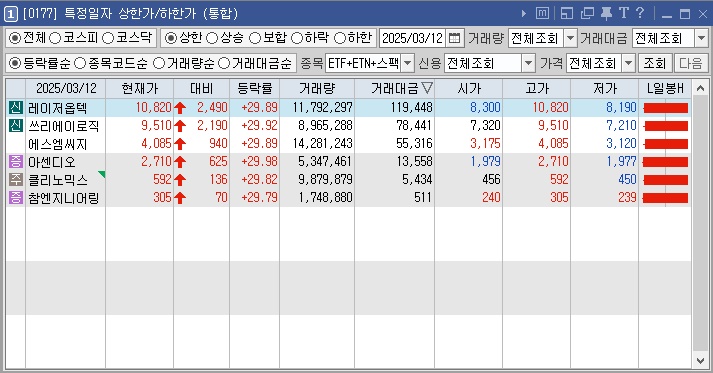Select stock name 에스엠씨지
Screen dimensions: 713x373
click(57, 144)
